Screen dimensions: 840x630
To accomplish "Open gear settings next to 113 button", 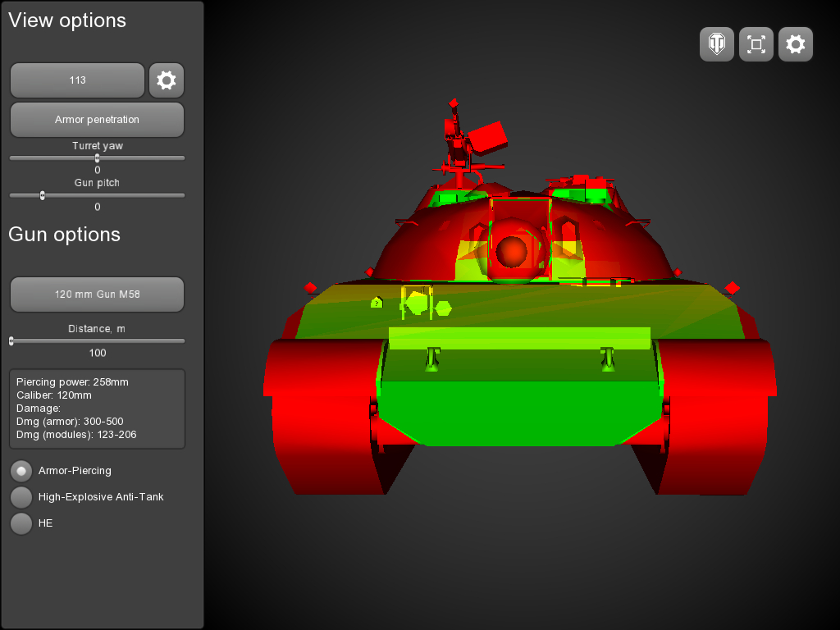I will point(166,80).
